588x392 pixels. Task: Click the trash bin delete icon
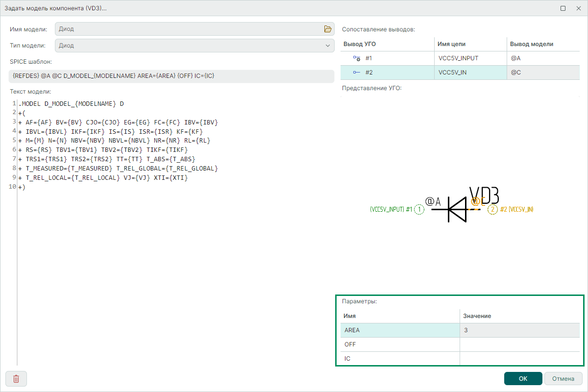(x=16, y=379)
